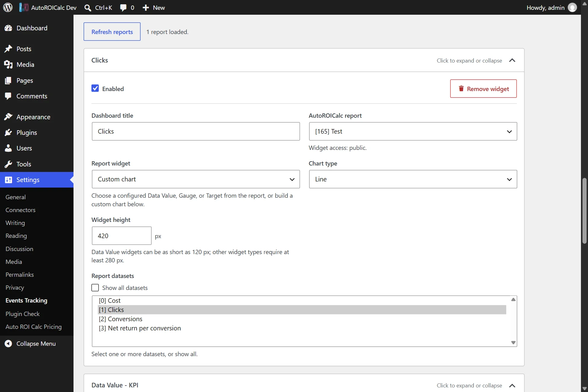Uncheck the Enabled checkbox
Viewport: 588px width, 392px height.
[x=95, y=88]
